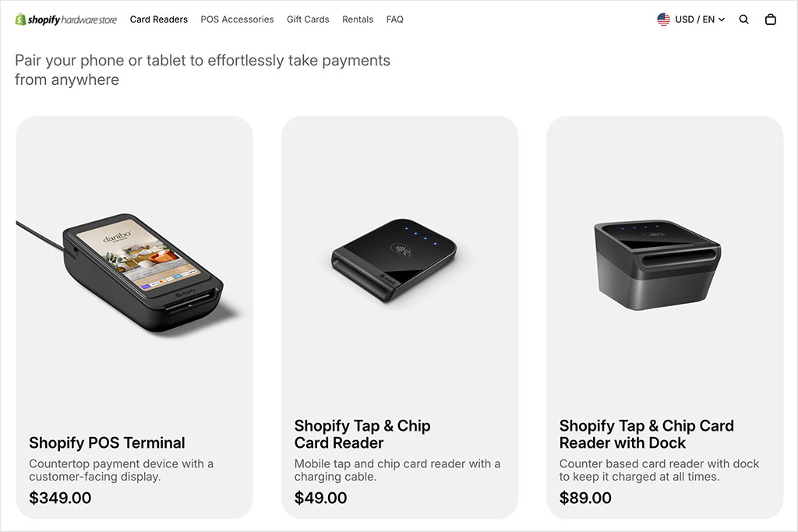The image size is (798, 532).
Task: Open the search icon
Action: 743,19
